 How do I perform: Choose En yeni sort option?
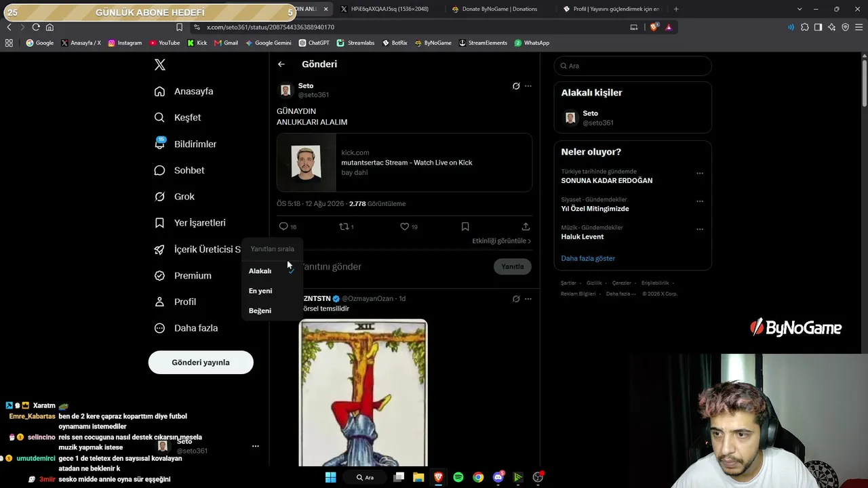pos(272,291)
